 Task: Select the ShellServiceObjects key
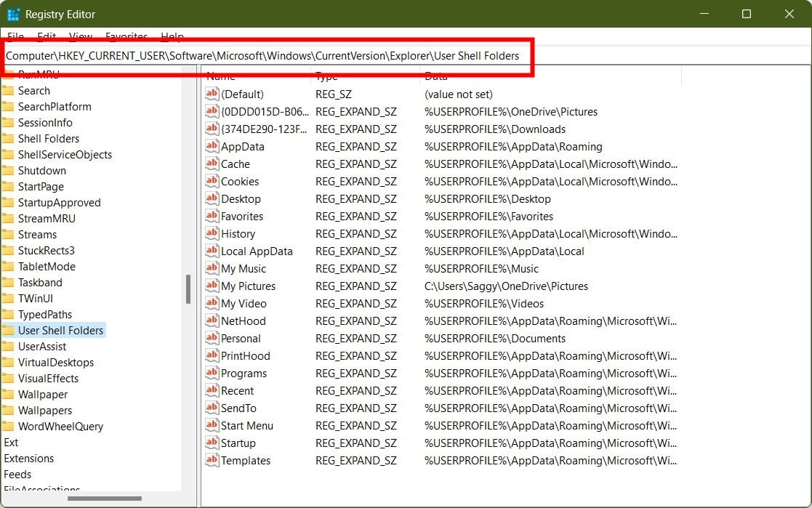click(65, 155)
